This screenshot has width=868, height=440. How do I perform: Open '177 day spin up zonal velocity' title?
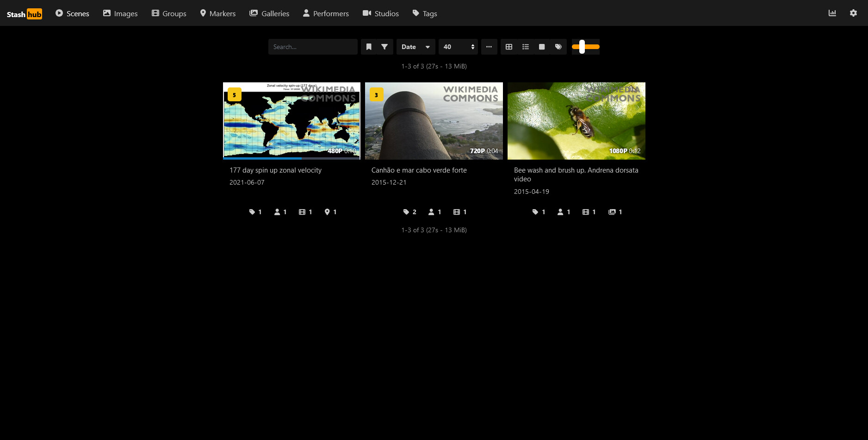[x=275, y=170]
